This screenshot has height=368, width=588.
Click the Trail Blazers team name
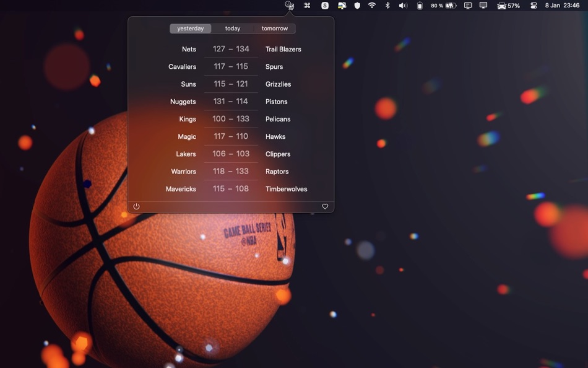point(282,49)
